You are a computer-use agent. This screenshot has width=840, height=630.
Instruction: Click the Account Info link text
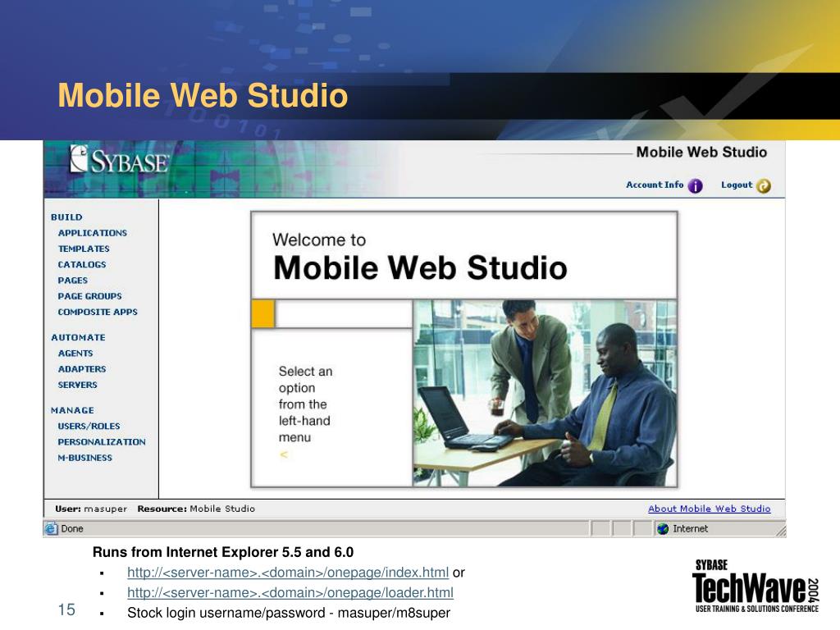[x=655, y=185]
